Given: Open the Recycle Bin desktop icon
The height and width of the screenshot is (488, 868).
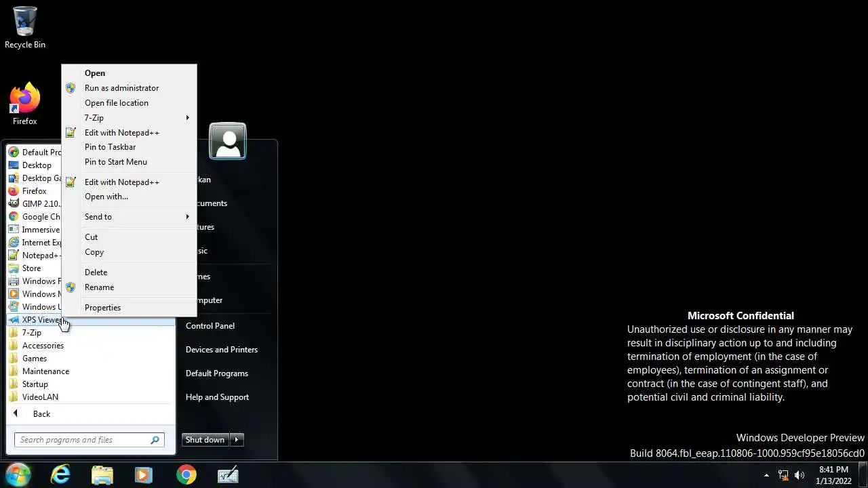Looking at the screenshot, I should point(25,27).
